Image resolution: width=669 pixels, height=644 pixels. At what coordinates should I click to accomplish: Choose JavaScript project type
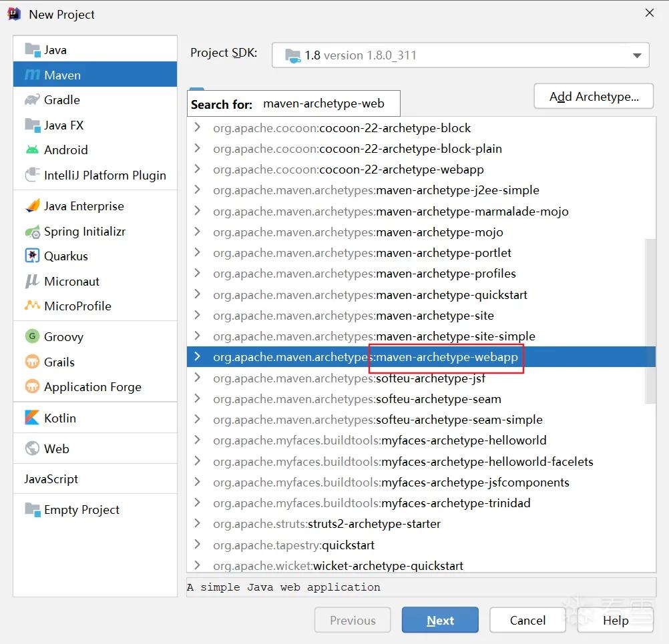point(51,479)
